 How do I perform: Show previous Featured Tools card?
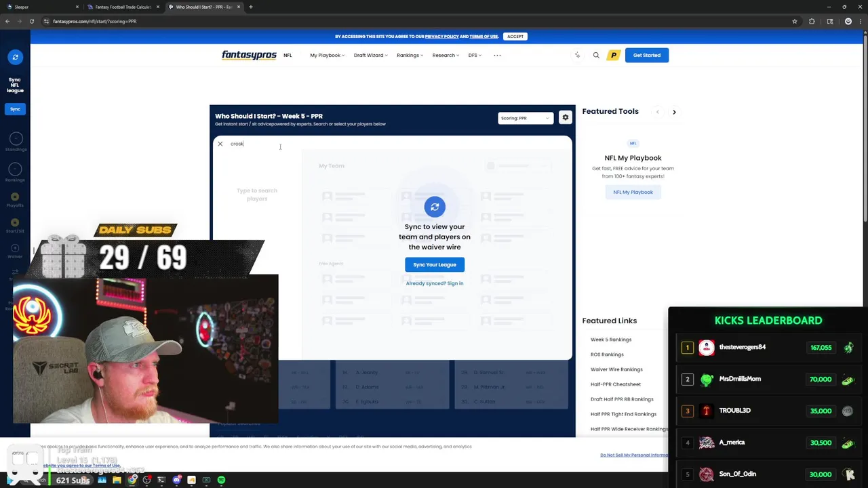[657, 112]
